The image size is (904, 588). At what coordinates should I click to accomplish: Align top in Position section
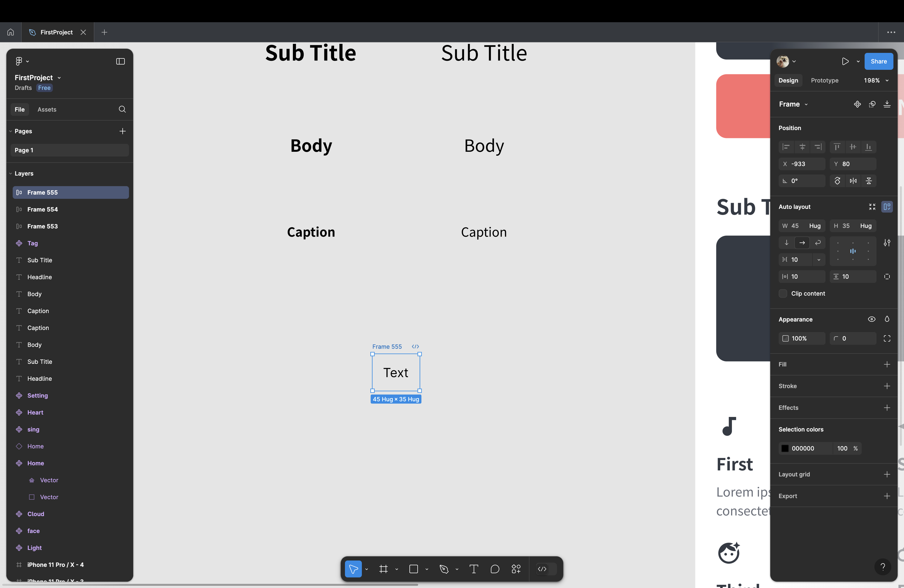pyautogui.click(x=837, y=147)
